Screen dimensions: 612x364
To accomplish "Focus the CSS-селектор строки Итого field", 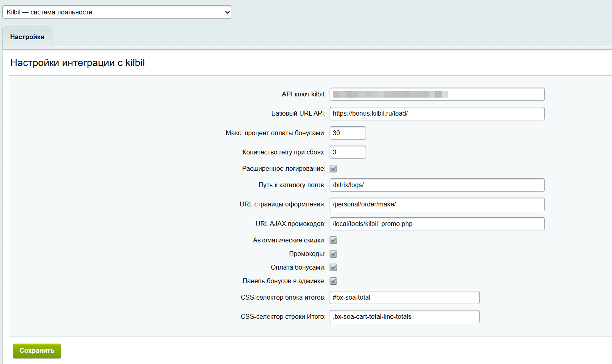I will point(404,317).
